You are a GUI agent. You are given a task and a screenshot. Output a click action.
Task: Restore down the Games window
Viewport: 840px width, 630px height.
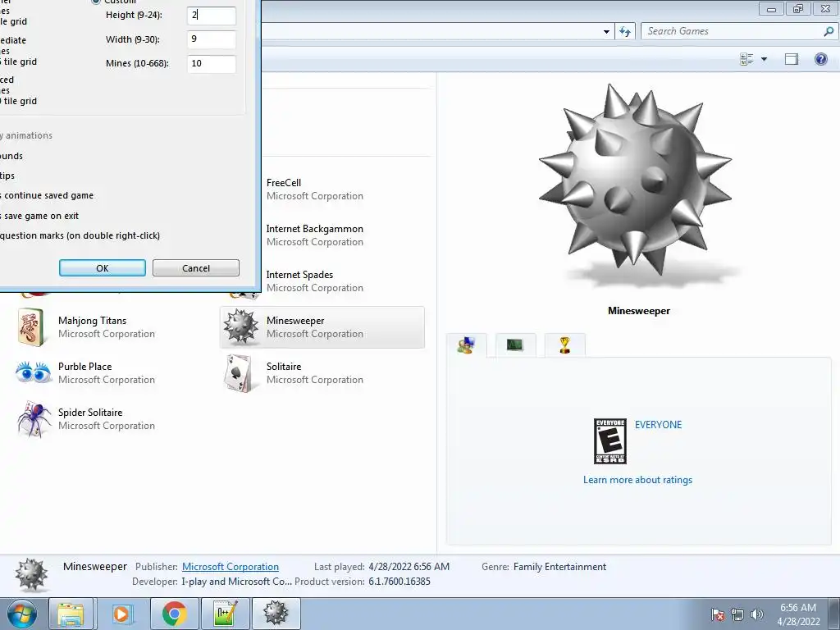[x=797, y=9]
